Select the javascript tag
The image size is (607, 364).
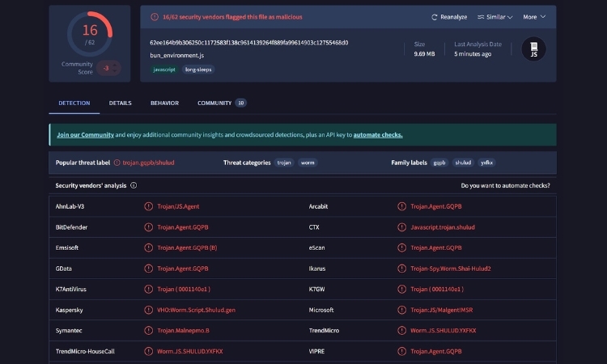coord(165,70)
